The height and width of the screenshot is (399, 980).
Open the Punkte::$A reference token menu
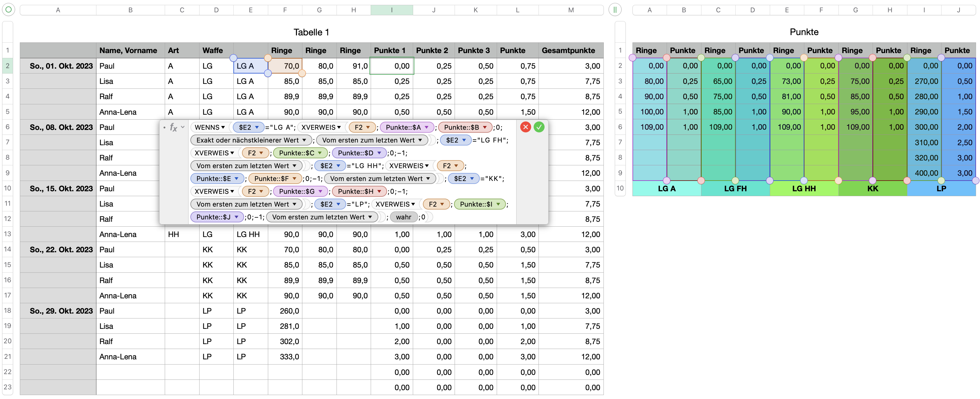point(427,128)
